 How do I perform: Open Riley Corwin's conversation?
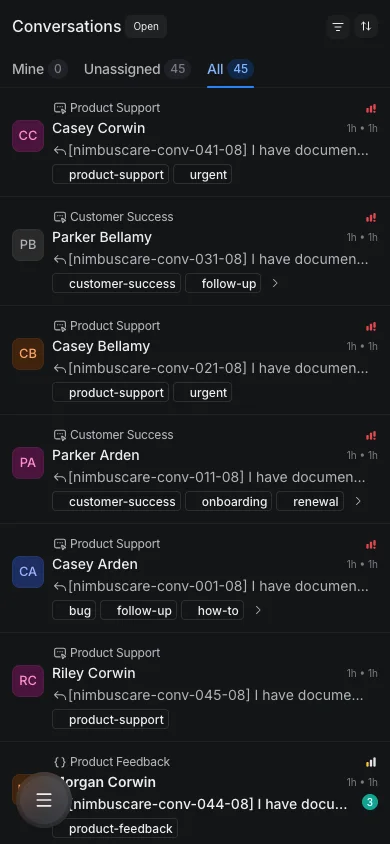click(x=195, y=687)
